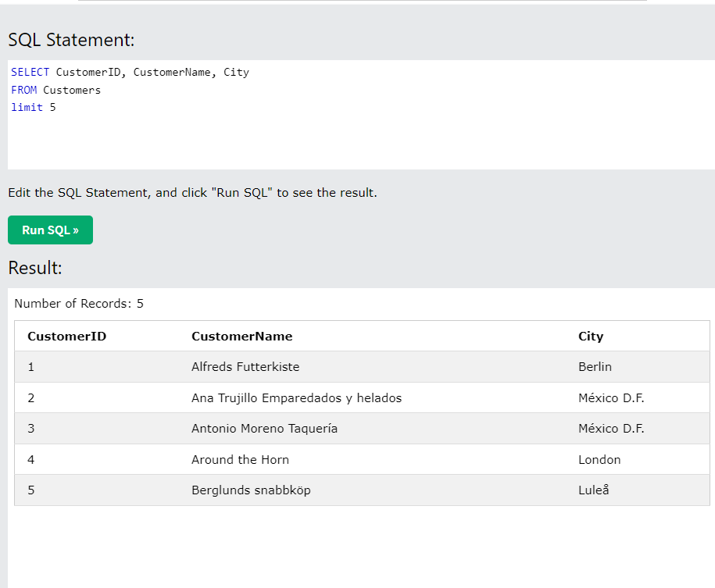Select the Berglunds snabbköp cell
Screen dimensions: 715x588
pyautogui.click(x=251, y=490)
